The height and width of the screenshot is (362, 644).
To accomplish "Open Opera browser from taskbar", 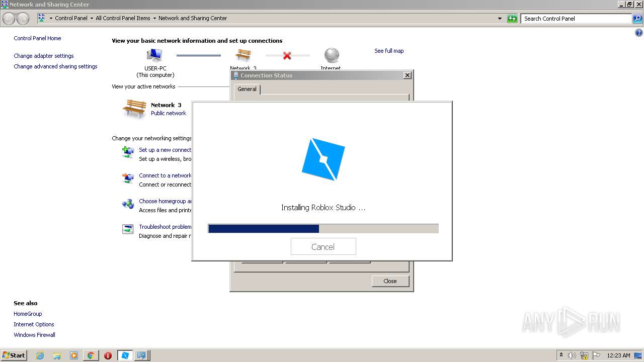I will pyautogui.click(x=108, y=355).
